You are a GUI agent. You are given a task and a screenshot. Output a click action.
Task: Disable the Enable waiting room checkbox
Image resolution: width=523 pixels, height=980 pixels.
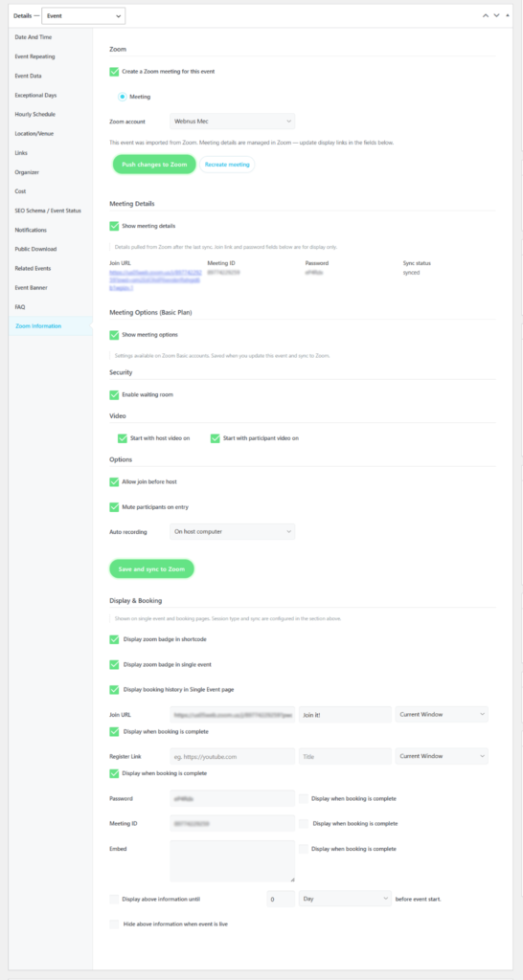click(114, 395)
